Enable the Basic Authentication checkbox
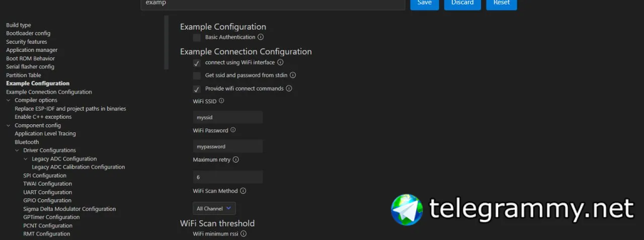The height and width of the screenshot is (240, 644). [197, 38]
